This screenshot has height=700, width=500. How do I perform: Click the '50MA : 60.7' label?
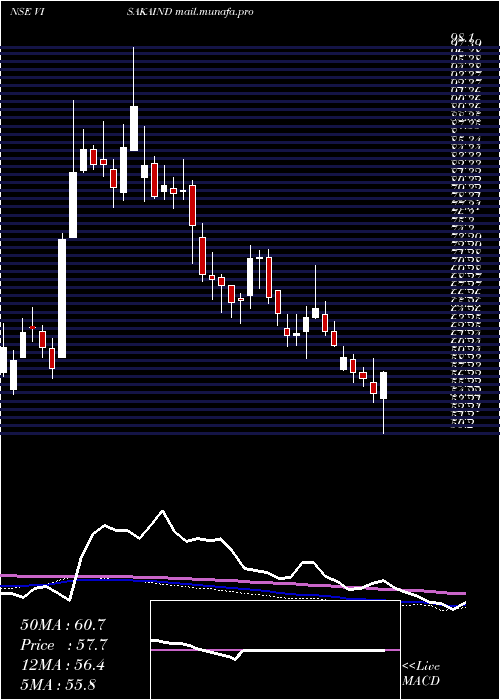point(63,625)
